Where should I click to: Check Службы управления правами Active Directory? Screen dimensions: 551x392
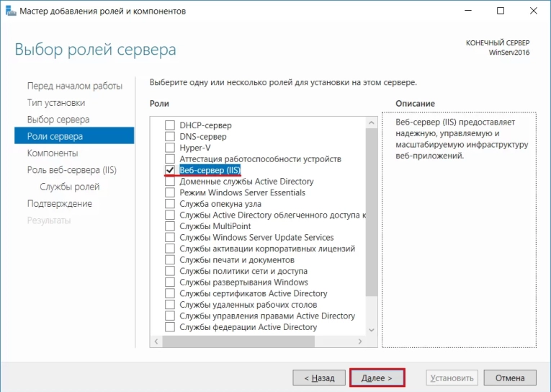tap(170, 316)
